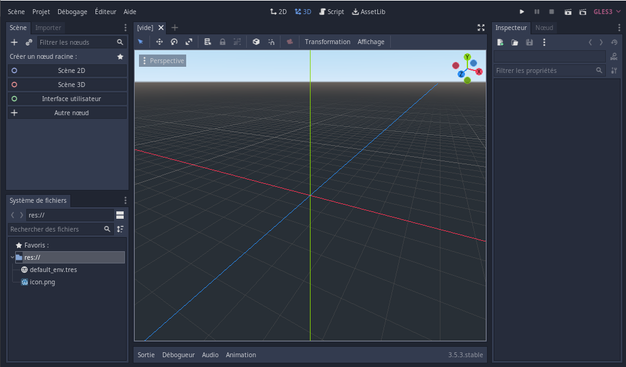Image resolution: width=626 pixels, height=367 pixels.
Task: Play the project
Action: (x=522, y=12)
